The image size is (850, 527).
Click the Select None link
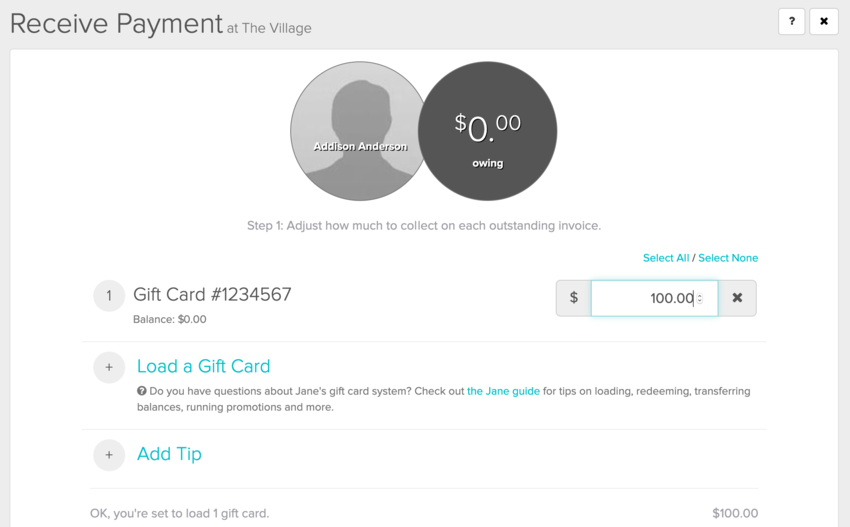coord(728,258)
